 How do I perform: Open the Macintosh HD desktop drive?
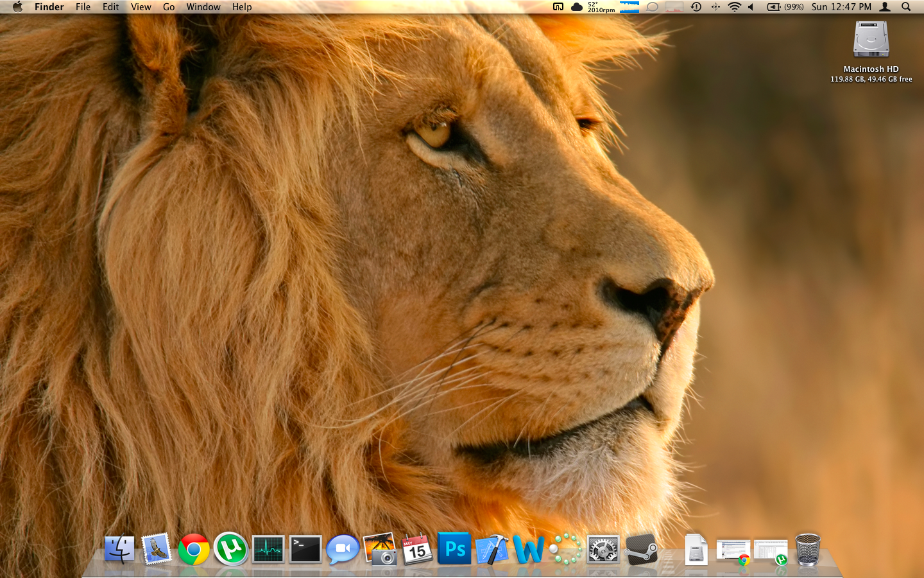871,40
